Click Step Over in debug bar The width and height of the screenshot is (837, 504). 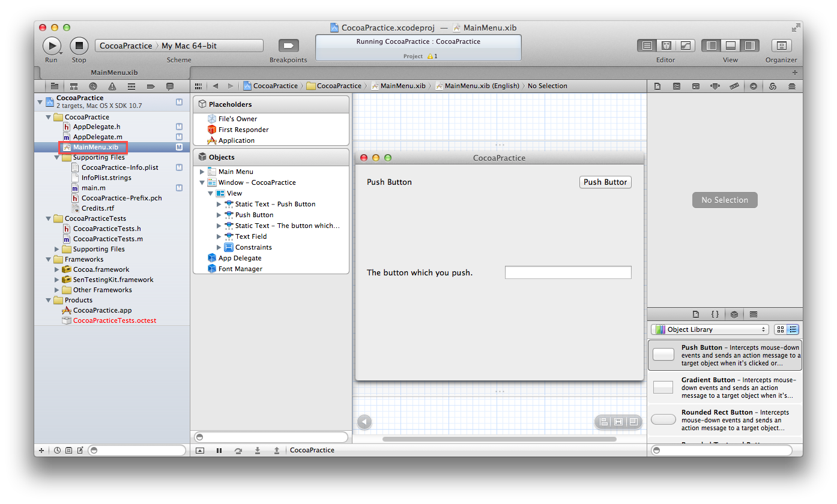(238, 450)
